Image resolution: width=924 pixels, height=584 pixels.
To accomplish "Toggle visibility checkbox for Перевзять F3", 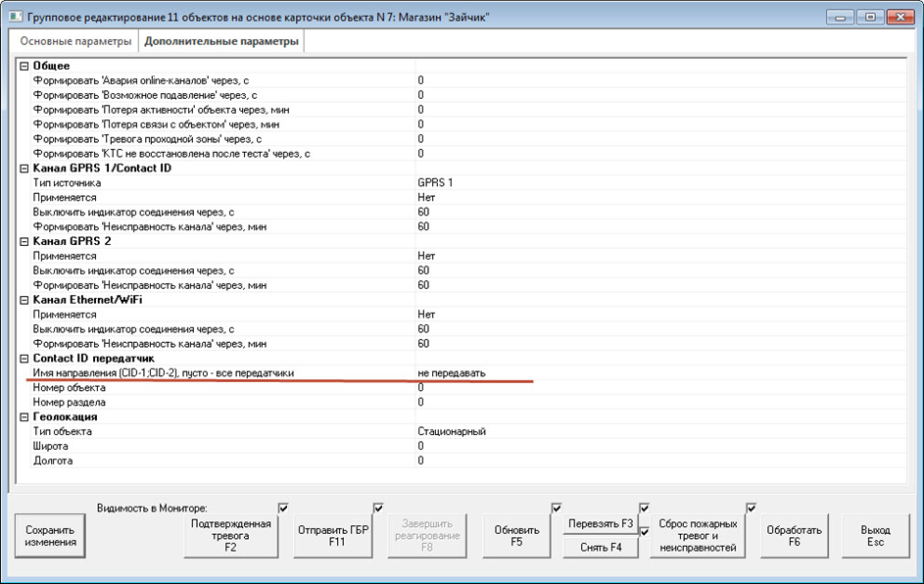I will point(644,508).
